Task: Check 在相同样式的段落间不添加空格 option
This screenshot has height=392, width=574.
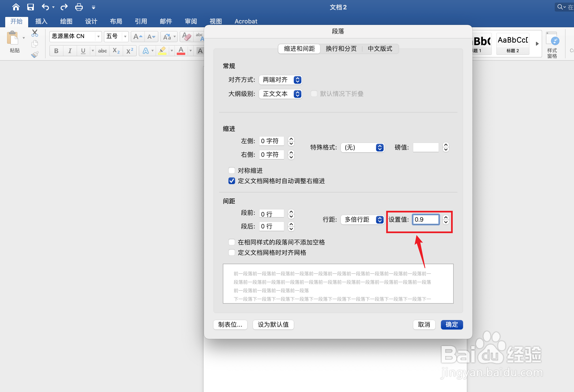Action: coord(232,242)
